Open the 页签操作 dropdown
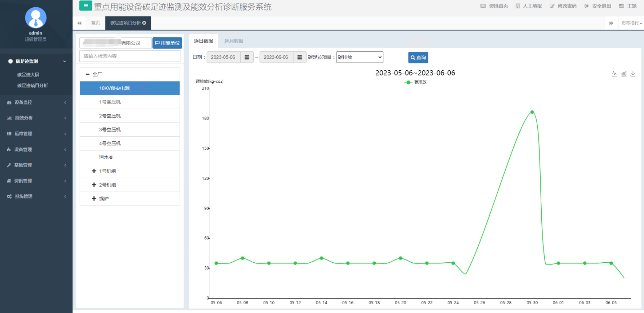The height and width of the screenshot is (313, 644). click(632, 23)
